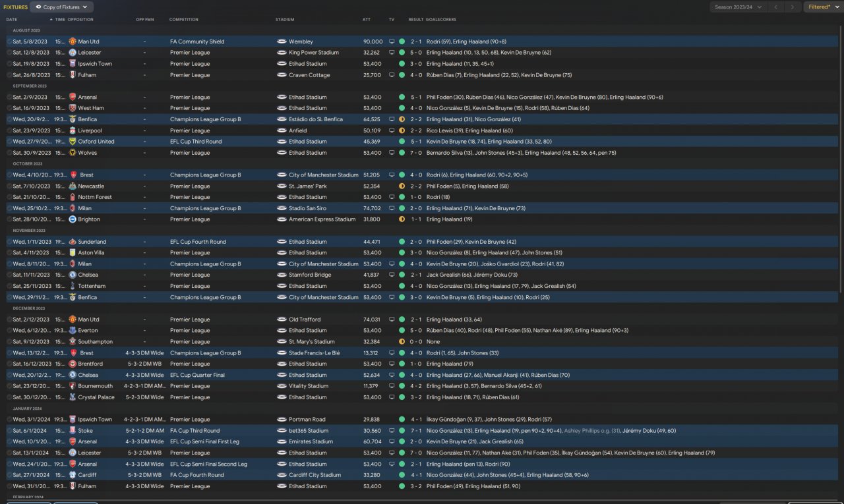The height and width of the screenshot is (504, 844).
Task: Tick the row selector for the Bournemouth fixture
Action: click(9, 386)
